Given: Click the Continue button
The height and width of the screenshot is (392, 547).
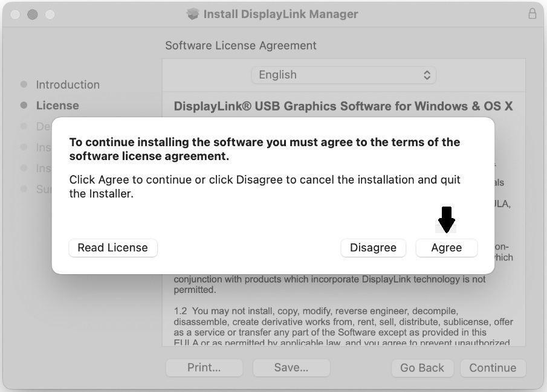Looking at the screenshot, I should click(x=493, y=368).
